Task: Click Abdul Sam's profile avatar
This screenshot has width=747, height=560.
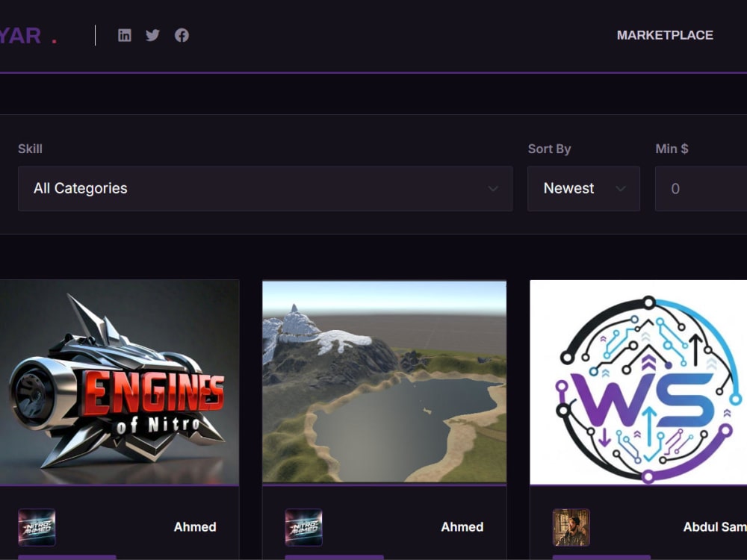Action: pos(571,527)
